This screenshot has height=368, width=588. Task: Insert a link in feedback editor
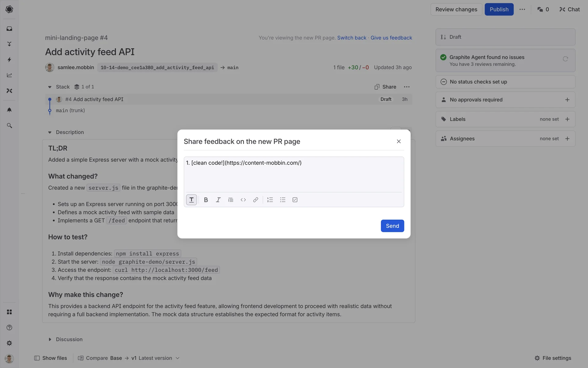coord(255,200)
